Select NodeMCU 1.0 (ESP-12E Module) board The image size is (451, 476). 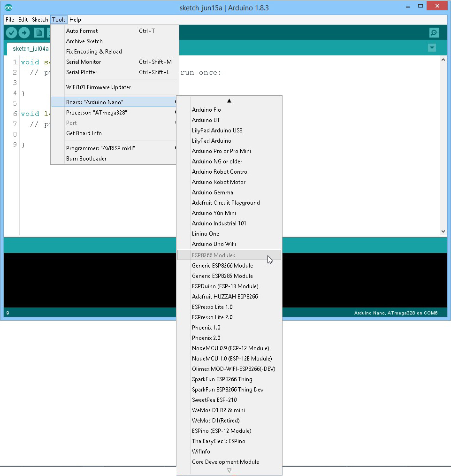tap(231, 359)
